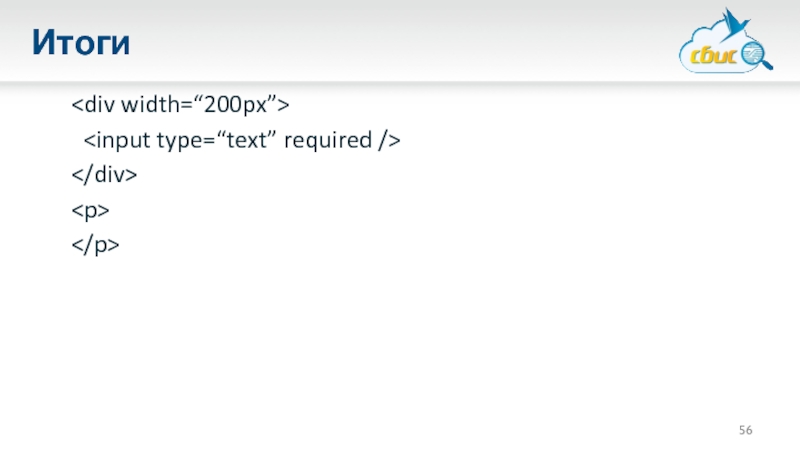
Task: Click slide number 56
Action: pyautogui.click(x=746, y=430)
